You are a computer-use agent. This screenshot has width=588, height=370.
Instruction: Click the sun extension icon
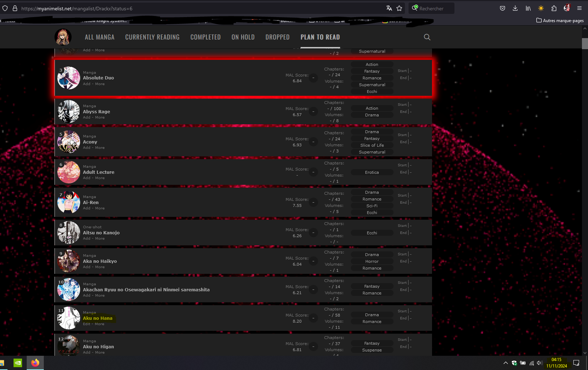click(541, 8)
